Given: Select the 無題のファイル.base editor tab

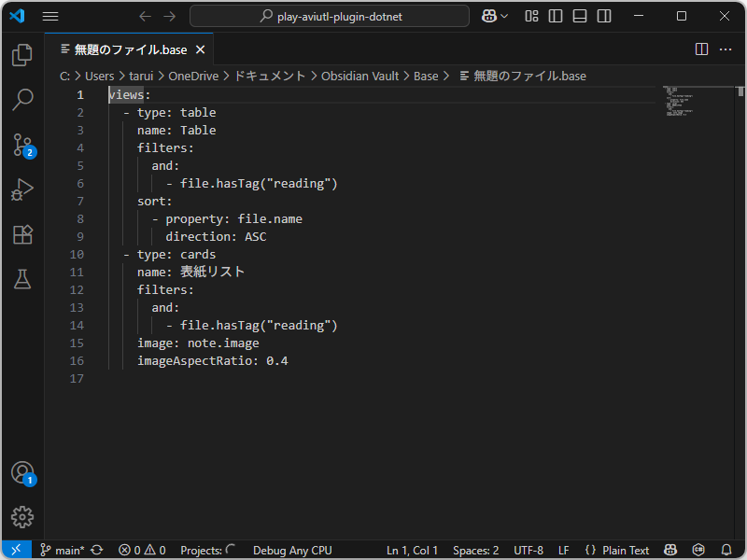Looking at the screenshot, I should pos(130,49).
